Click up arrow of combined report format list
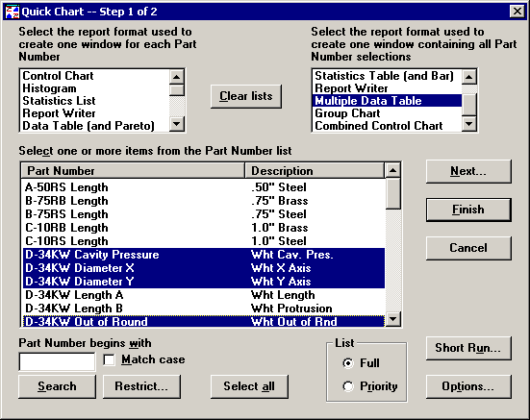 tap(468, 77)
